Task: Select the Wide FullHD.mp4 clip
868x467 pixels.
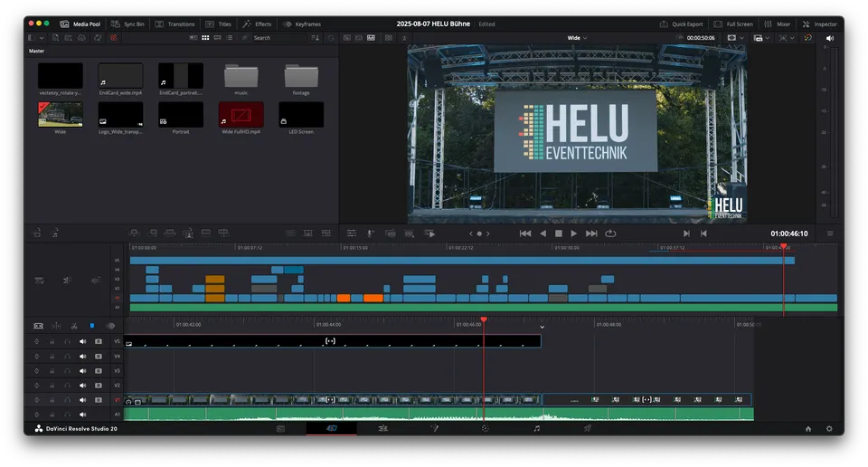Action: click(241, 115)
